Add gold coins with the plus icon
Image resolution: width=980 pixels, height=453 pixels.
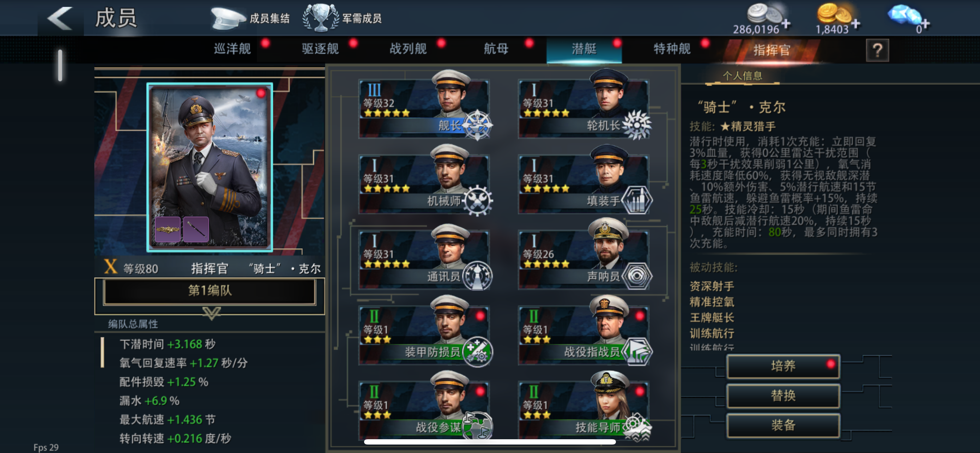pos(855,24)
